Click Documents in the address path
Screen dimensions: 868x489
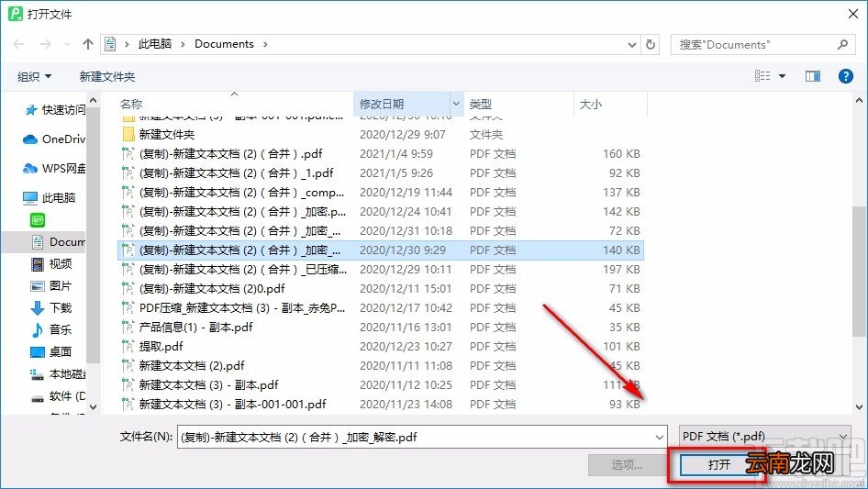(x=224, y=44)
